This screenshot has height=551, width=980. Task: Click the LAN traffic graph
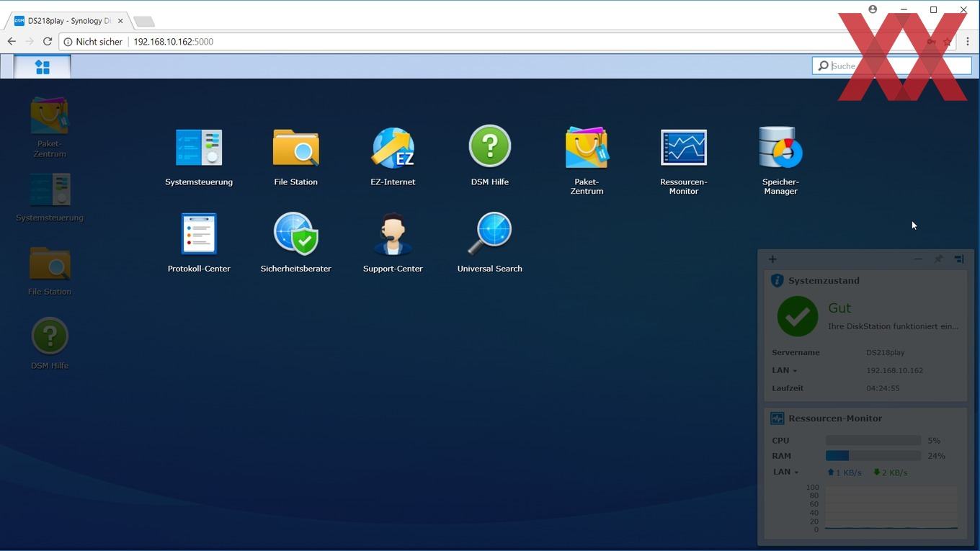(x=891, y=508)
